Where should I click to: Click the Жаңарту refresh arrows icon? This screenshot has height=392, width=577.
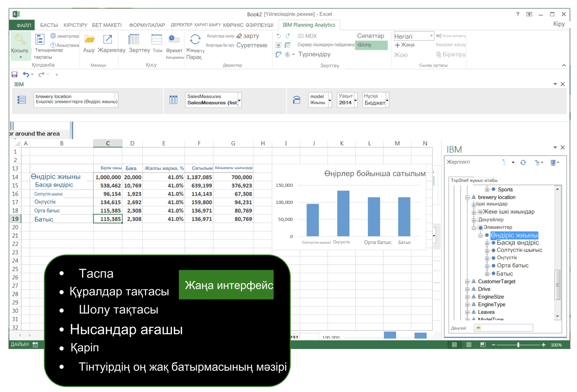click(195, 39)
